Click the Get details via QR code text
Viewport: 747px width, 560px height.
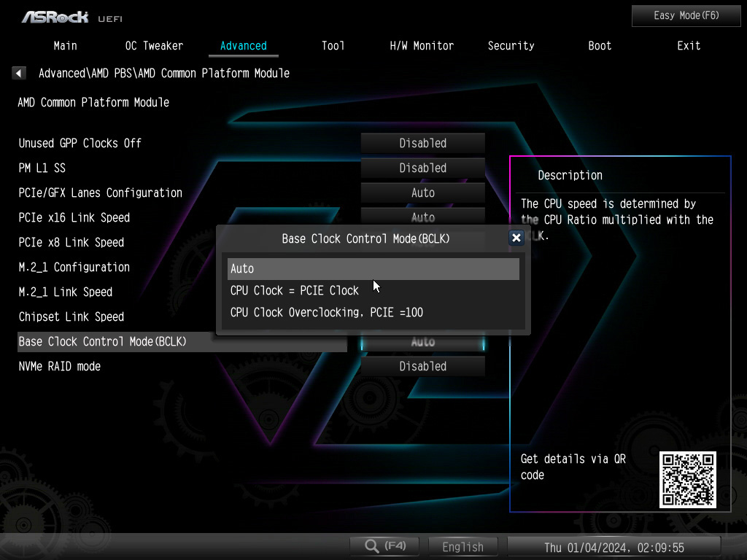[573, 467]
